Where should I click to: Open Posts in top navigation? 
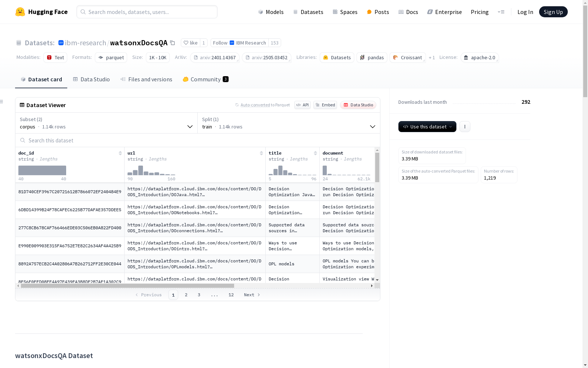coord(378,12)
